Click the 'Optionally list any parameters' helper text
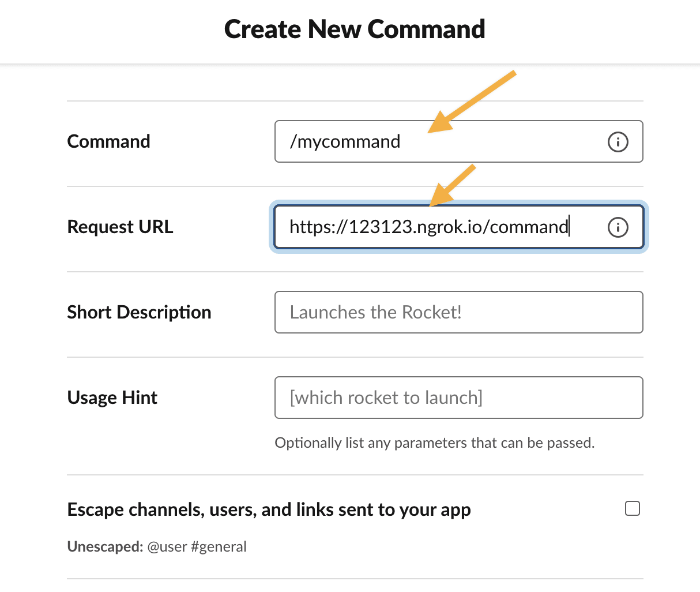700x592 pixels. click(434, 443)
